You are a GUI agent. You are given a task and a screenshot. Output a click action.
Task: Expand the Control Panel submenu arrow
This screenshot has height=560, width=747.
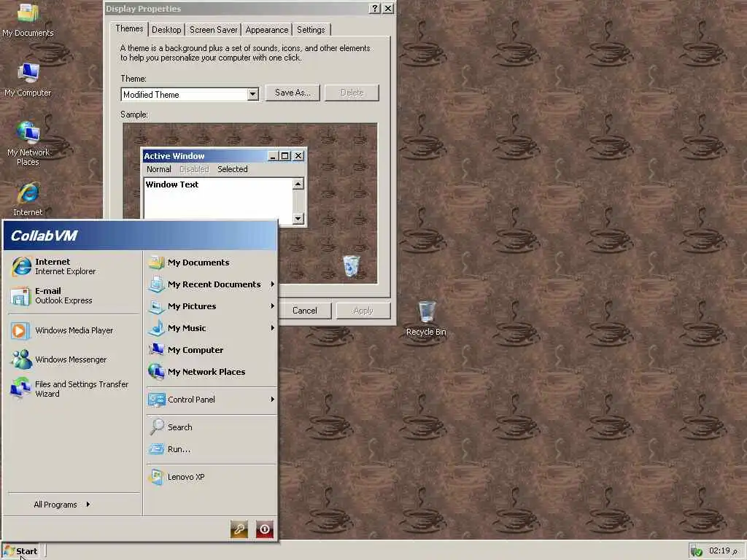click(x=273, y=400)
